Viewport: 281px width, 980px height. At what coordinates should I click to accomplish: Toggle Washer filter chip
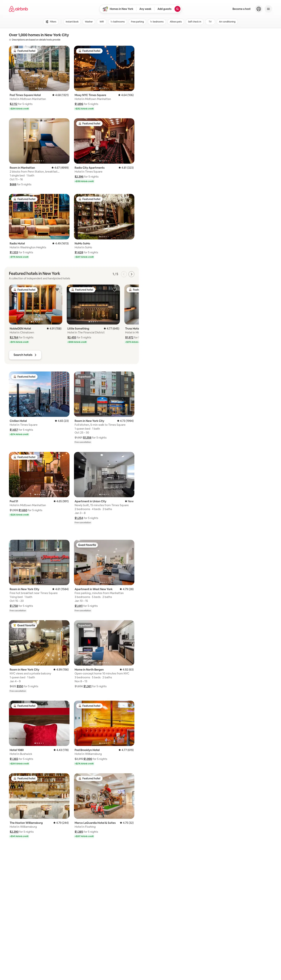[x=89, y=22]
